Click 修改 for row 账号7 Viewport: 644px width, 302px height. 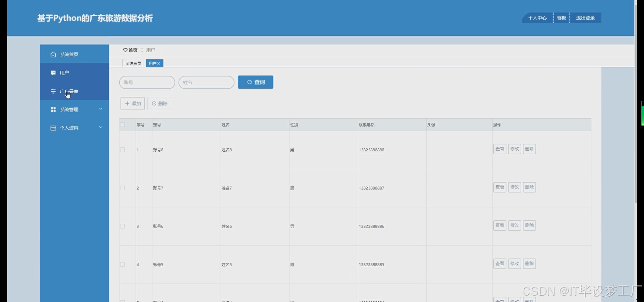(515, 187)
